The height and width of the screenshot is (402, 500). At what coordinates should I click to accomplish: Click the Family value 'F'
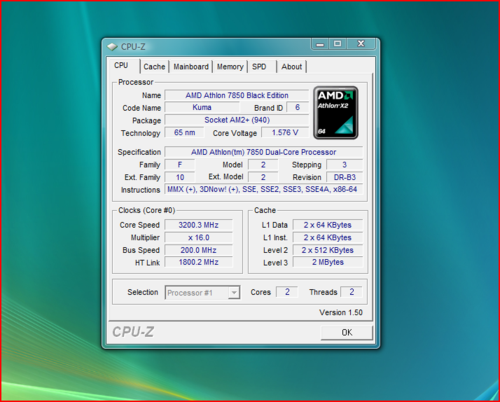click(x=180, y=165)
